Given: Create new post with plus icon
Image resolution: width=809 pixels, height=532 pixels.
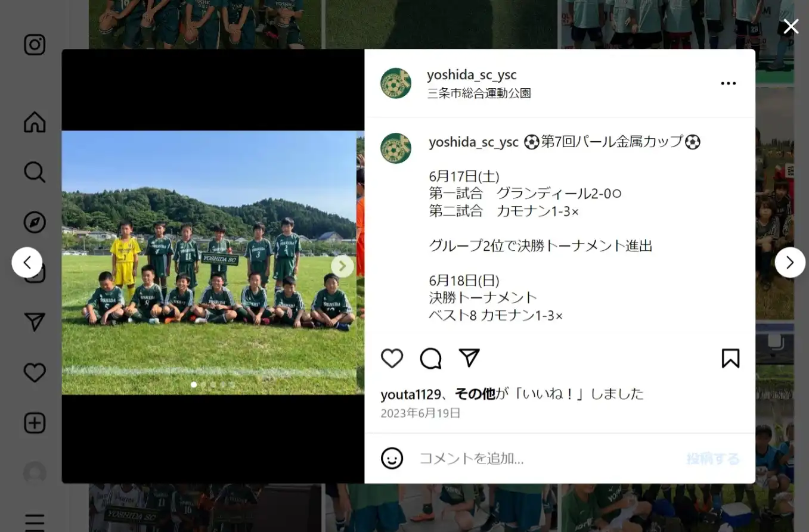Looking at the screenshot, I should (x=35, y=423).
